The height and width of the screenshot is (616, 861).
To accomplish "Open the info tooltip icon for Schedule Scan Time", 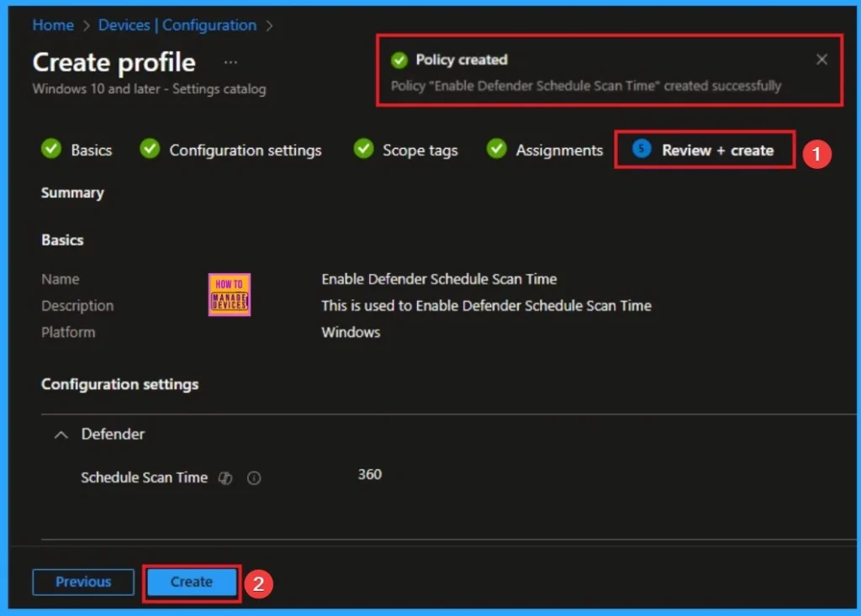I will [x=253, y=477].
